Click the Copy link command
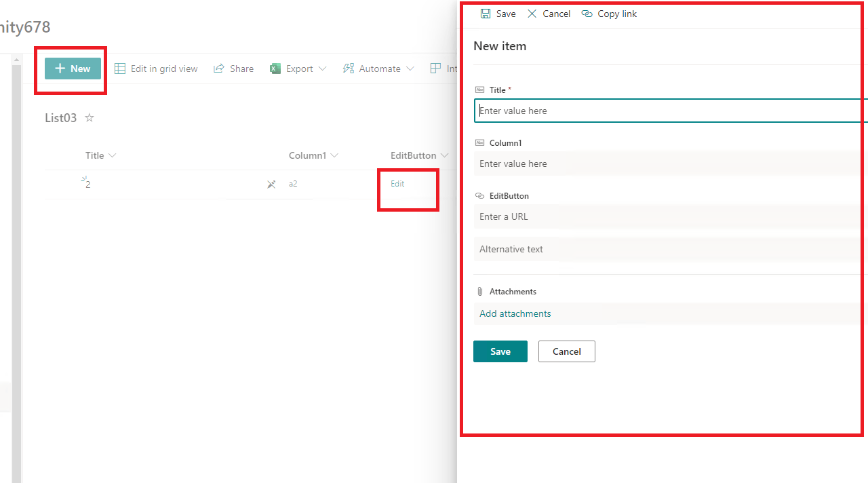Viewport: 868px width, 483px height. 610,14
